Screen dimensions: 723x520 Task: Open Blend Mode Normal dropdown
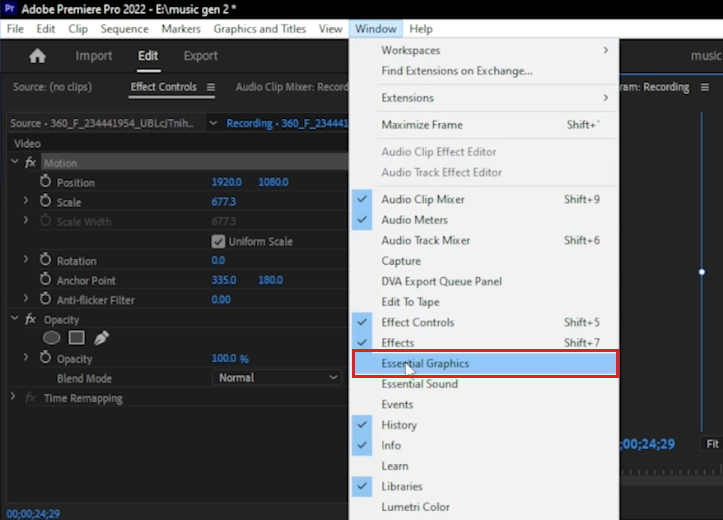click(277, 378)
